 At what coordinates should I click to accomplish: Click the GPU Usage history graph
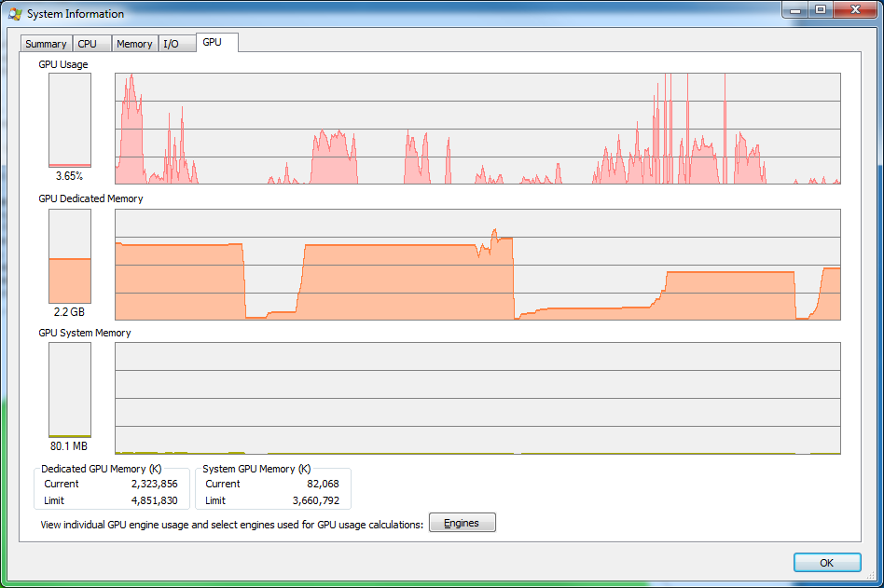[x=477, y=129]
